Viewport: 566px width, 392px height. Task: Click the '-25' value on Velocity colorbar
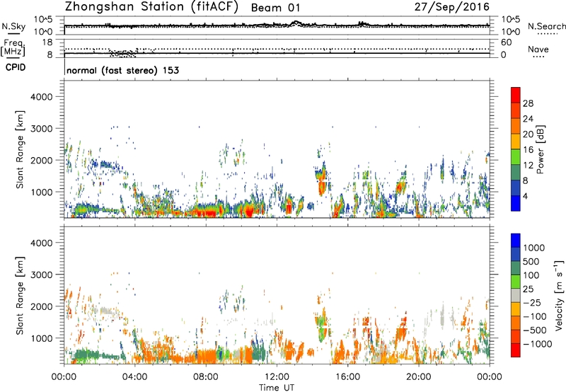[531, 303]
